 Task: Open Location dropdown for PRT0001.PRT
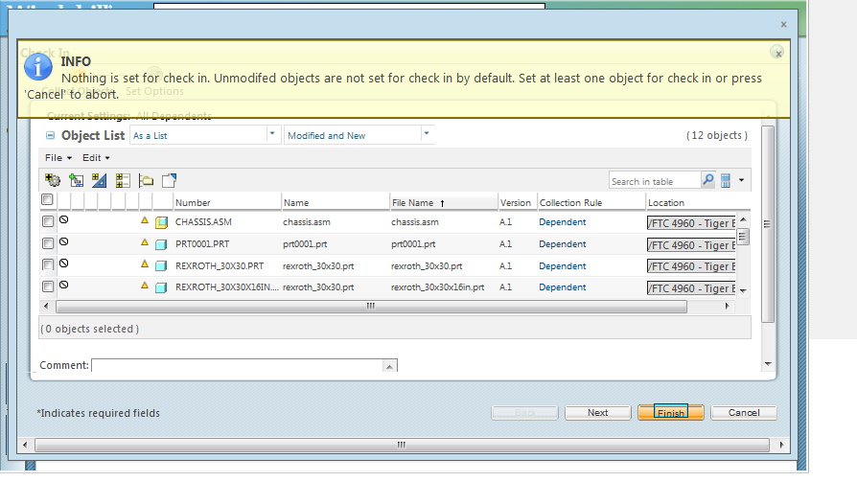tap(691, 245)
